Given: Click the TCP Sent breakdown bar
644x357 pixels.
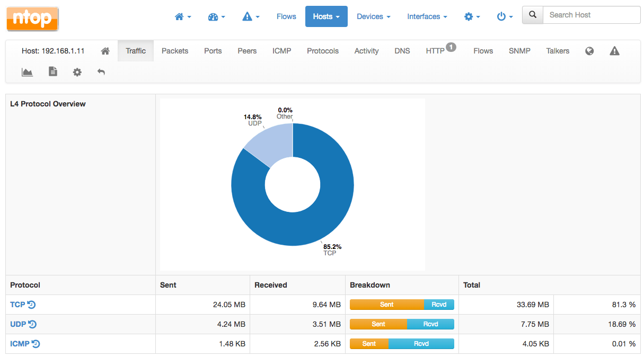Looking at the screenshot, I should pos(386,305).
